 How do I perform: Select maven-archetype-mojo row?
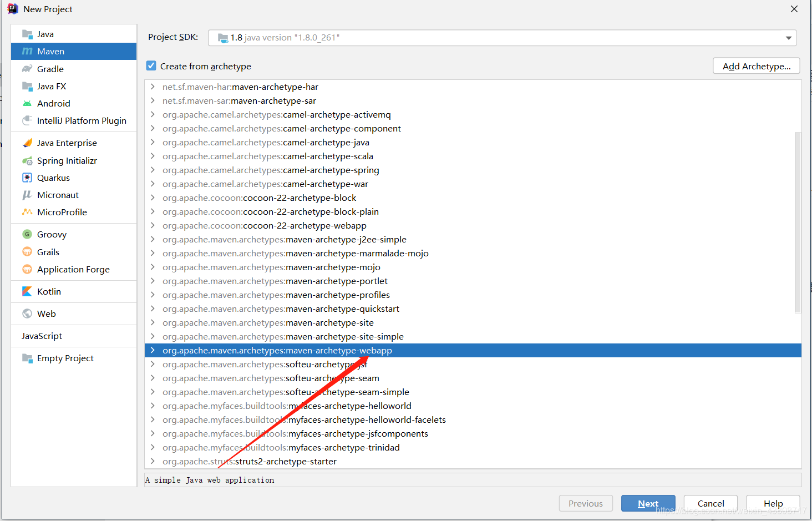pos(473,267)
